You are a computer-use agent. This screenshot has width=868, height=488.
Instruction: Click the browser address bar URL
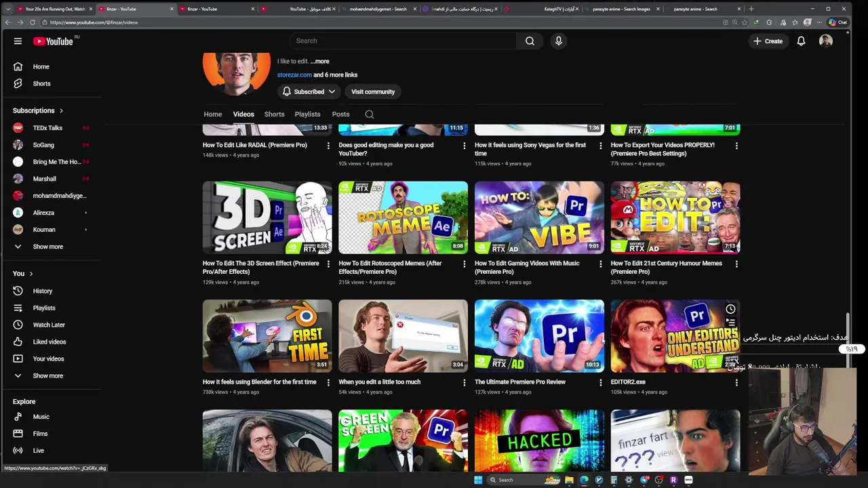coord(94,22)
